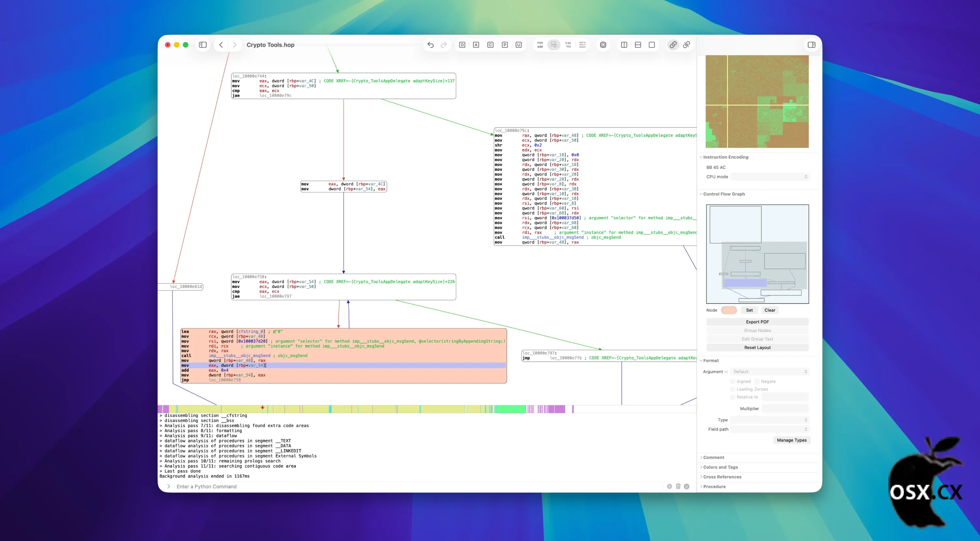Open the Argument format dropdown
980x541 pixels.
pos(770,372)
